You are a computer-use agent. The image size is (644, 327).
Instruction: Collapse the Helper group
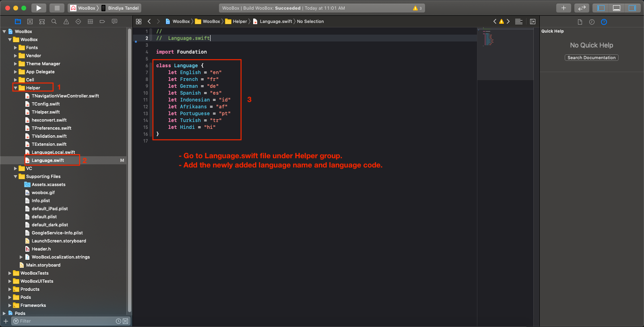coord(16,88)
